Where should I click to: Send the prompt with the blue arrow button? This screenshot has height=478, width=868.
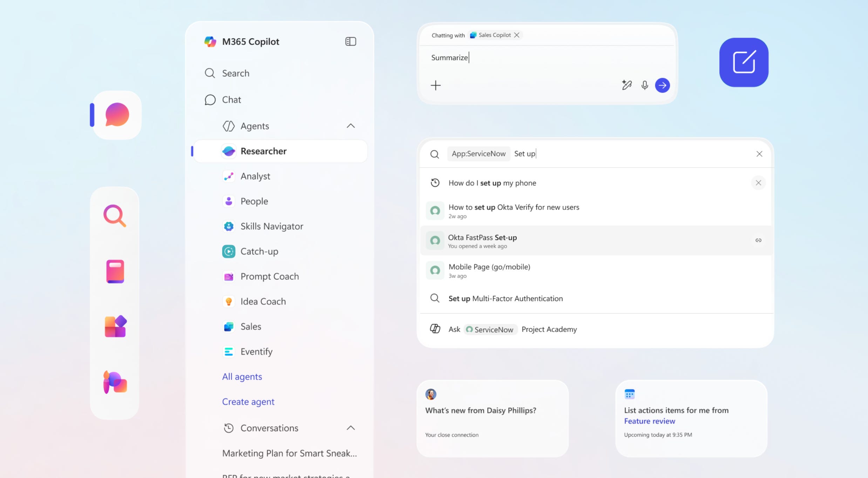click(x=662, y=85)
